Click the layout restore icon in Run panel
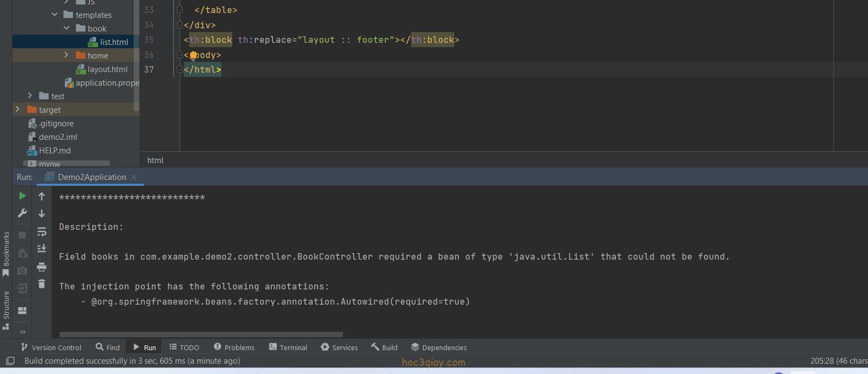Screen dimensions: 868x374 coord(22,311)
